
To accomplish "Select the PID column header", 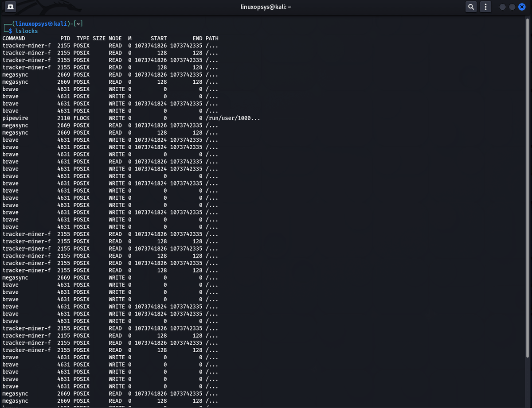I will click(x=65, y=39).
